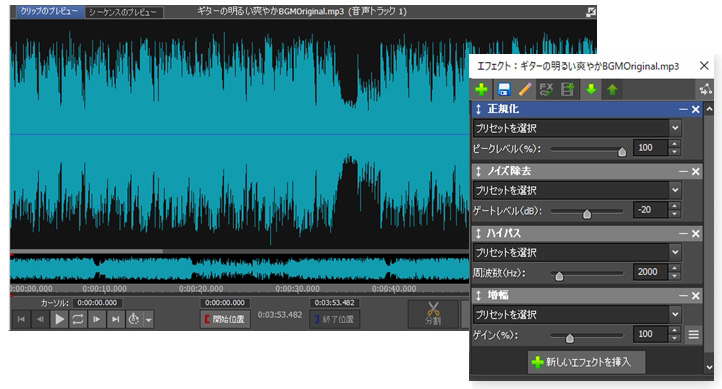Click the film strip add icon in effects toolbar
The width and height of the screenshot is (722, 389).
click(x=567, y=89)
